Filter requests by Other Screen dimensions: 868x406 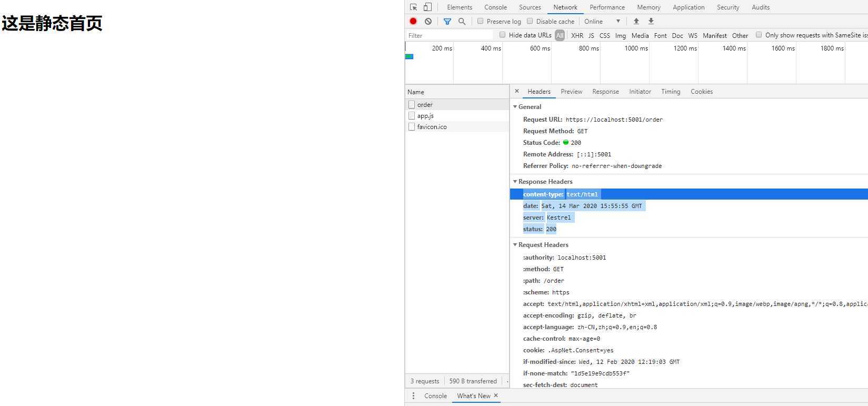click(740, 35)
